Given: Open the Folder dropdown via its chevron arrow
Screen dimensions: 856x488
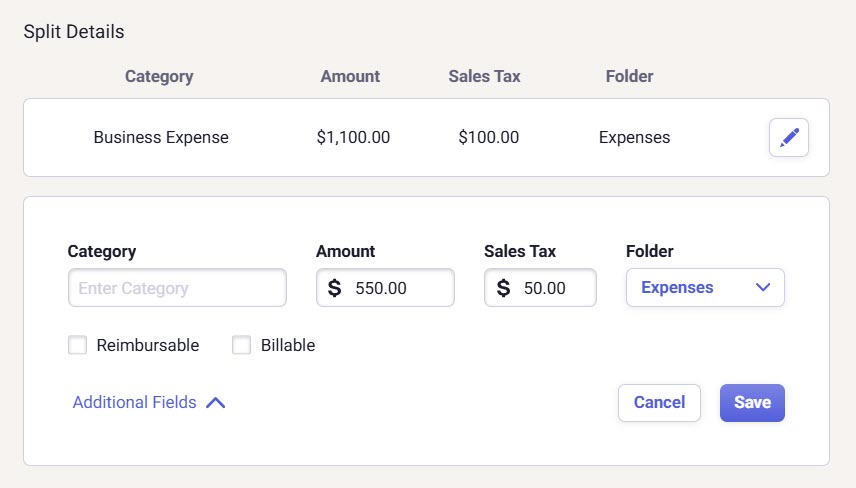Looking at the screenshot, I should pyautogui.click(x=763, y=288).
